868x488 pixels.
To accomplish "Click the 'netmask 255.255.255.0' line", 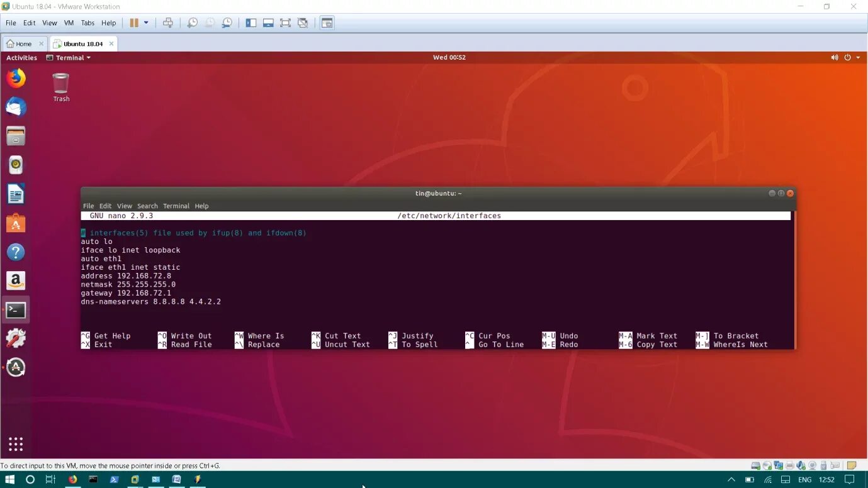I will 128,284.
